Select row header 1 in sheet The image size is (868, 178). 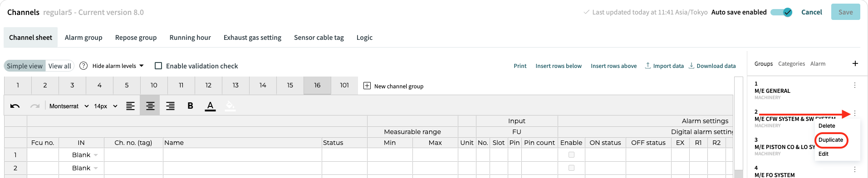pyautogui.click(x=15, y=155)
